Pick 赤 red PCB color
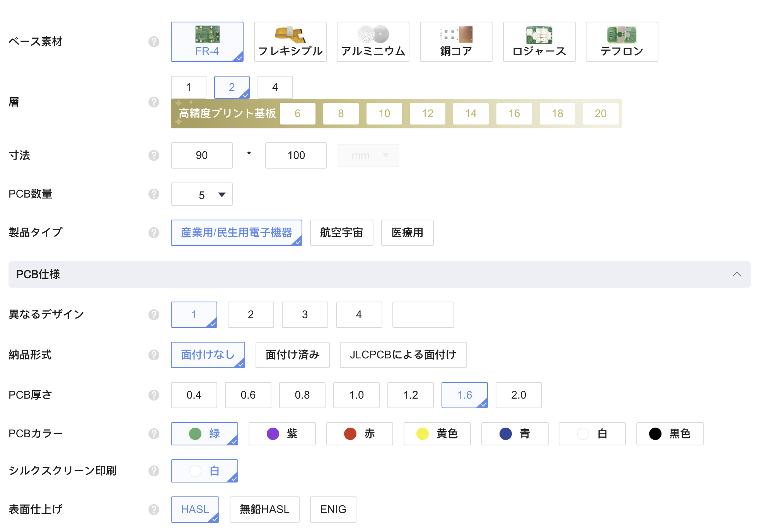Image resolution: width=757 pixels, height=532 pixels. [x=360, y=434]
